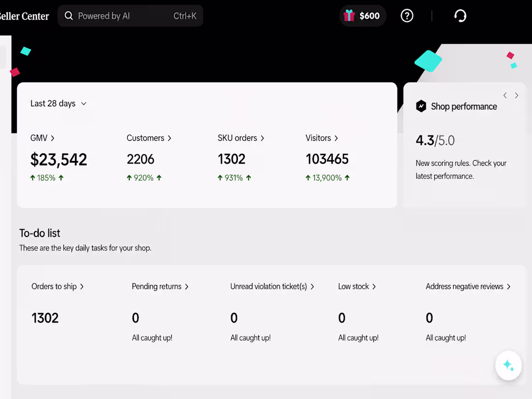This screenshot has width=532, height=399.
Task: Focus the Powered by AI search field
Action: coord(130,15)
